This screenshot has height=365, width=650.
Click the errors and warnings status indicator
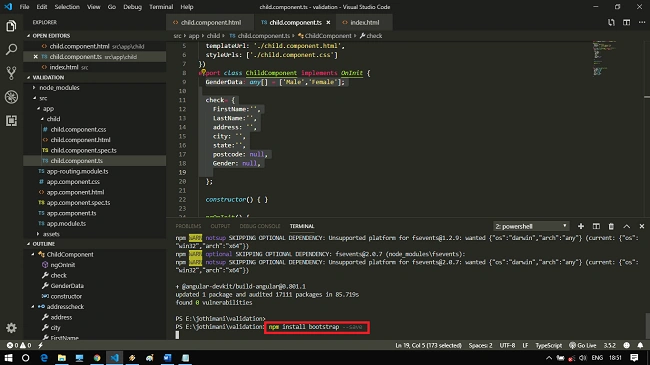point(19,345)
